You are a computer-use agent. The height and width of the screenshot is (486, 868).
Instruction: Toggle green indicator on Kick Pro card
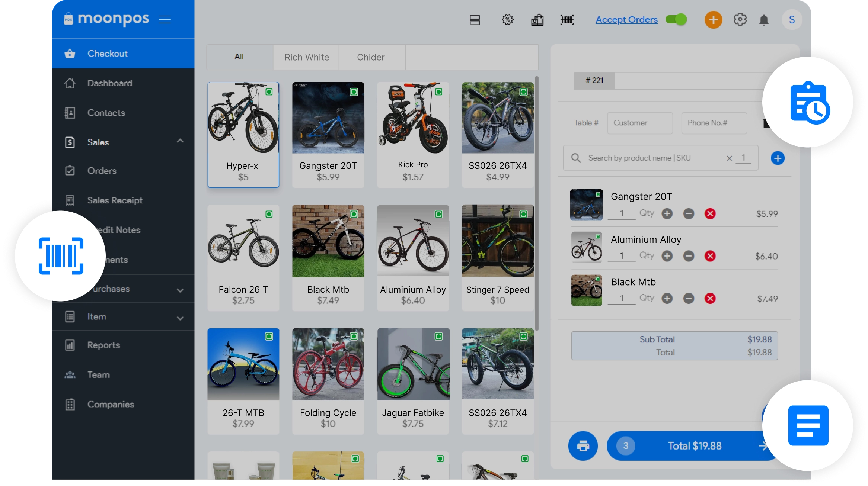pyautogui.click(x=439, y=92)
